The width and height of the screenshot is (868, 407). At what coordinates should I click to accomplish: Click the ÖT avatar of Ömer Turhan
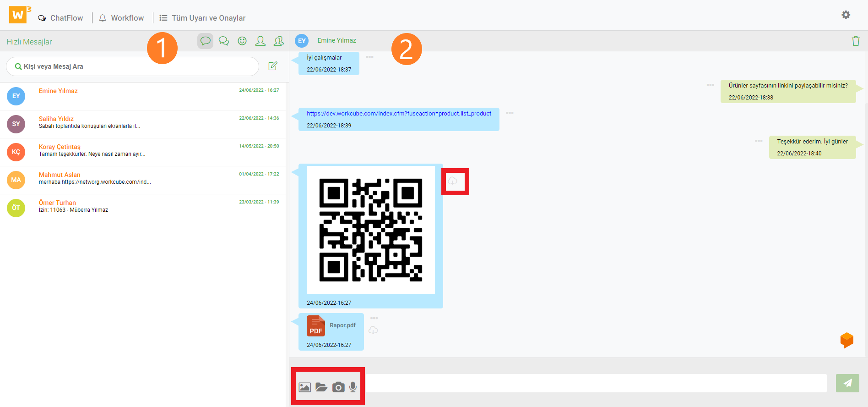coord(16,208)
